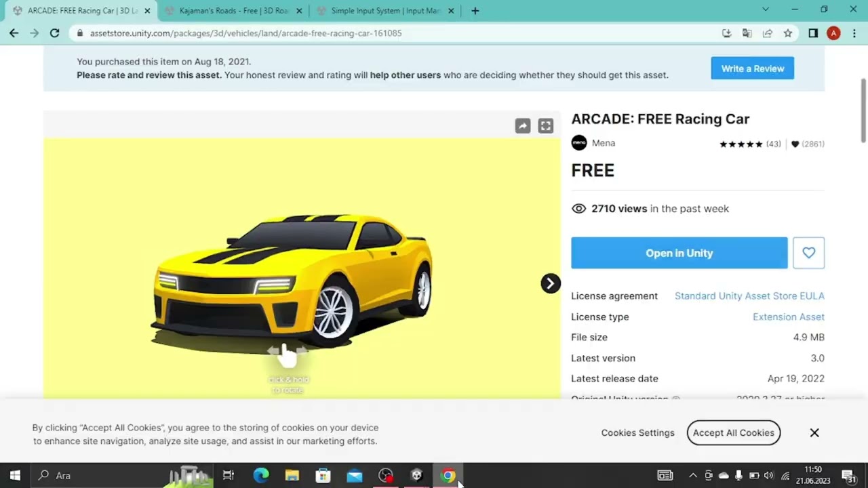Screen dimensions: 868x488
Task: Click the '4.9 MB' file size value
Action: 809,338
